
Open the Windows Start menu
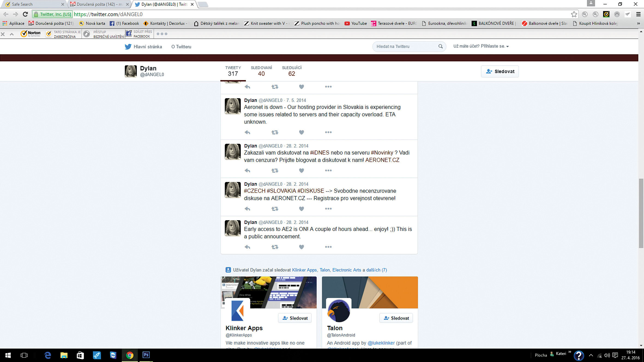click(8, 355)
